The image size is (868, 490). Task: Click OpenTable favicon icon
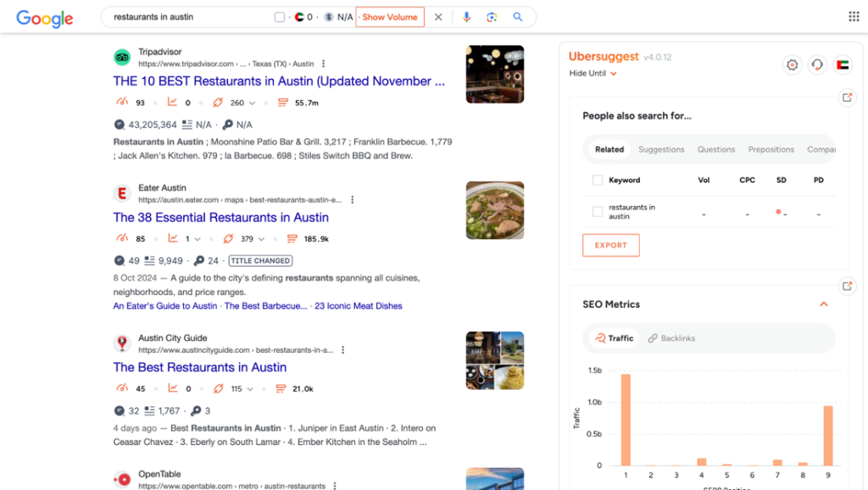122,480
